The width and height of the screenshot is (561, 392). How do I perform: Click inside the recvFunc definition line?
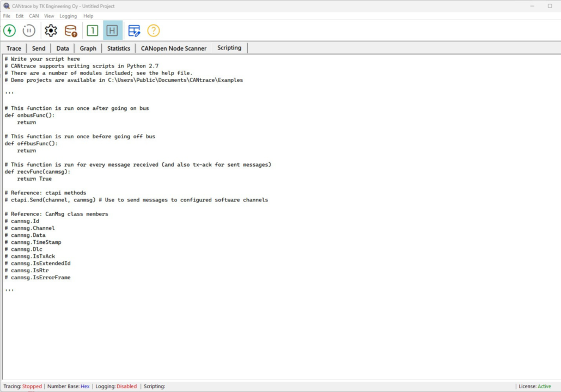38,171
